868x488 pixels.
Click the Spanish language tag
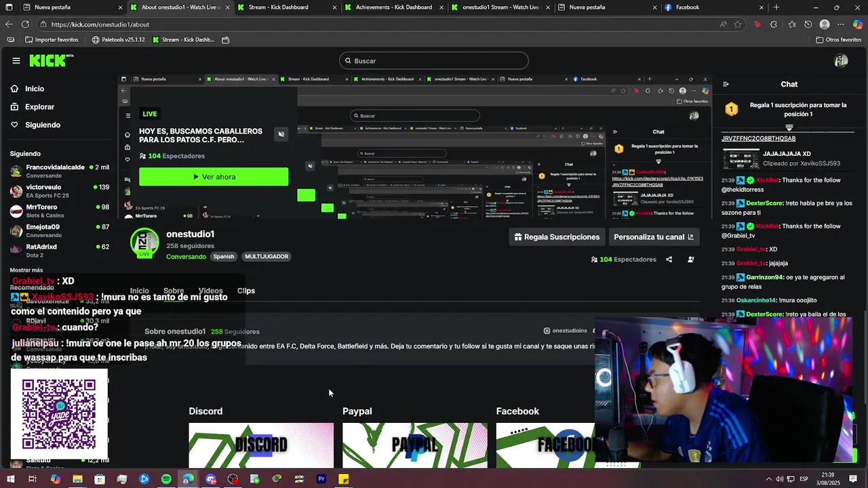[224, 257]
